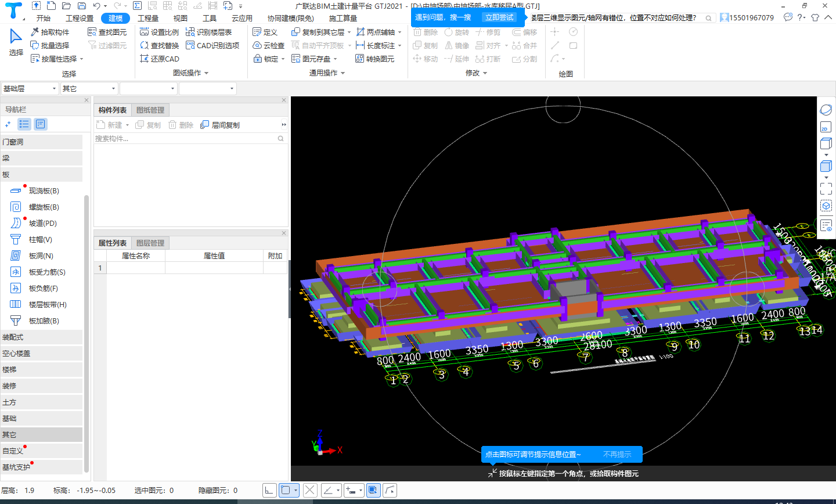Click the Σ summary calculation icon
Image resolution: width=836 pixels, height=504 pixels.
137,6
